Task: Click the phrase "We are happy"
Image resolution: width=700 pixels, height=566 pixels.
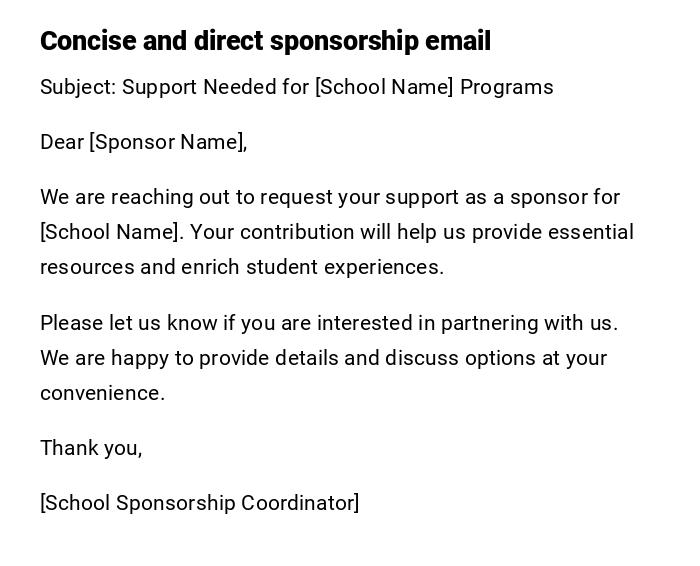Action: pos(98,358)
